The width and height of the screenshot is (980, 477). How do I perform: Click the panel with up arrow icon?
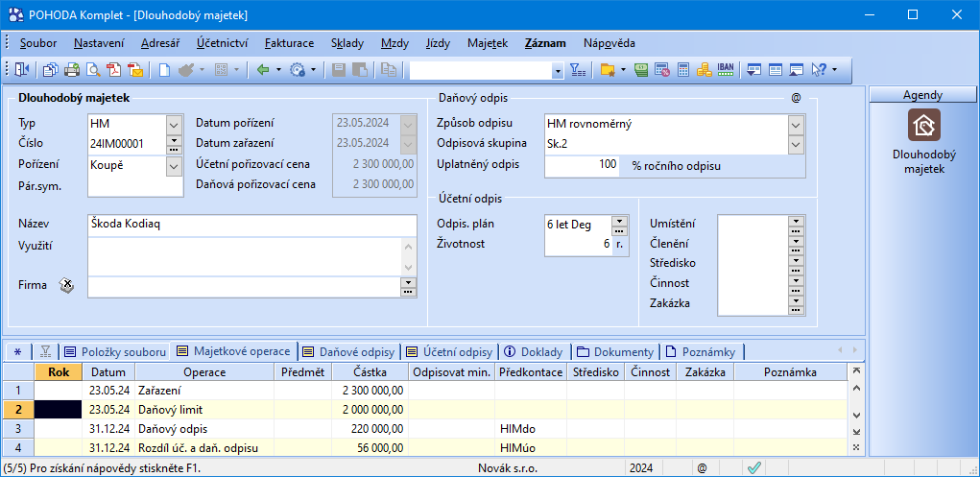[797, 71]
